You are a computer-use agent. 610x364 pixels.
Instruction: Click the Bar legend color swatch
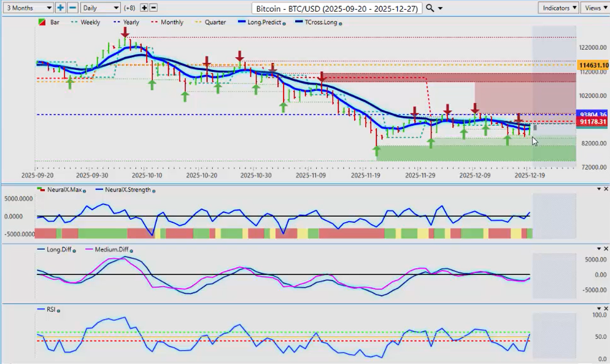click(42, 23)
